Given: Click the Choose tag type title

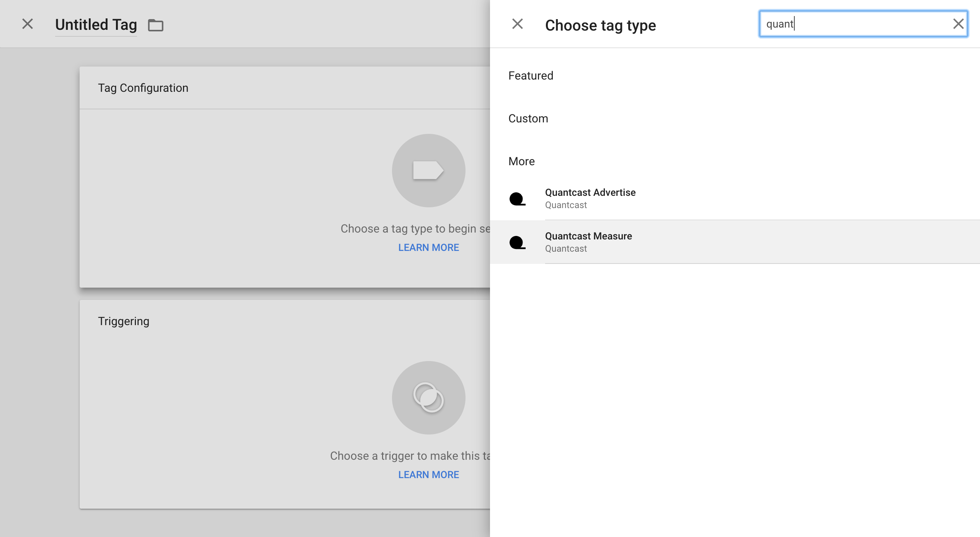Looking at the screenshot, I should [600, 25].
